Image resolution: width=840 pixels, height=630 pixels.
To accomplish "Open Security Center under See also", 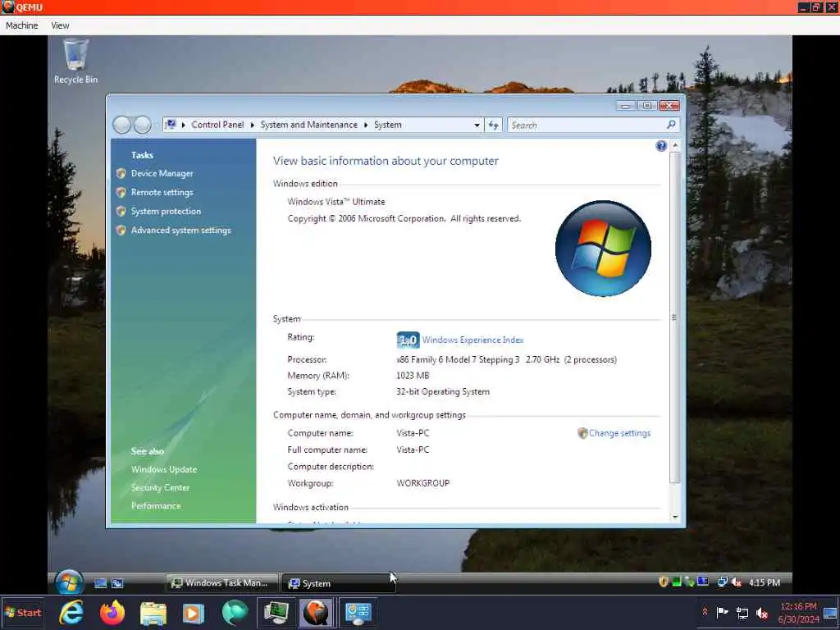I will [160, 487].
